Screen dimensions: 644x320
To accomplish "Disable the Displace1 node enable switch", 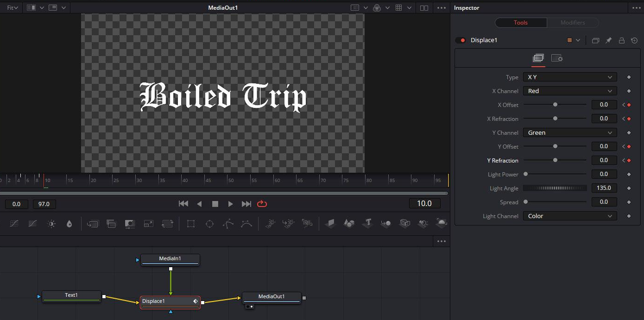I will point(461,40).
